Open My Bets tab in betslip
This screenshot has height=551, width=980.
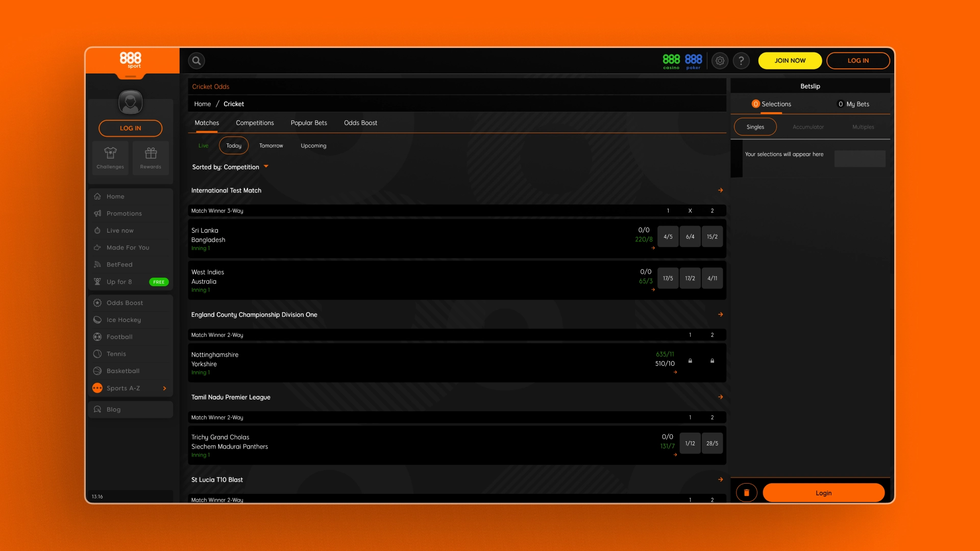point(854,104)
